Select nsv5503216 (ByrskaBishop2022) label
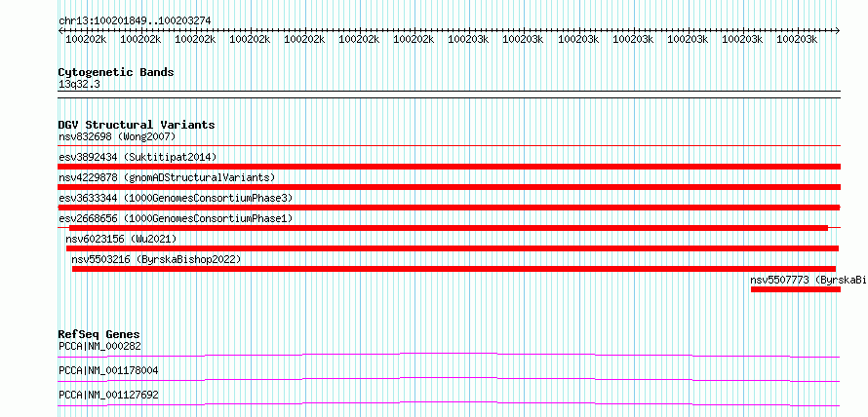The image size is (868, 417). [x=157, y=259]
